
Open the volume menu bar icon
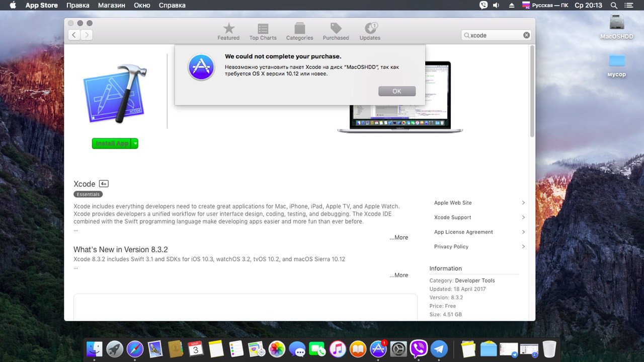(x=496, y=6)
